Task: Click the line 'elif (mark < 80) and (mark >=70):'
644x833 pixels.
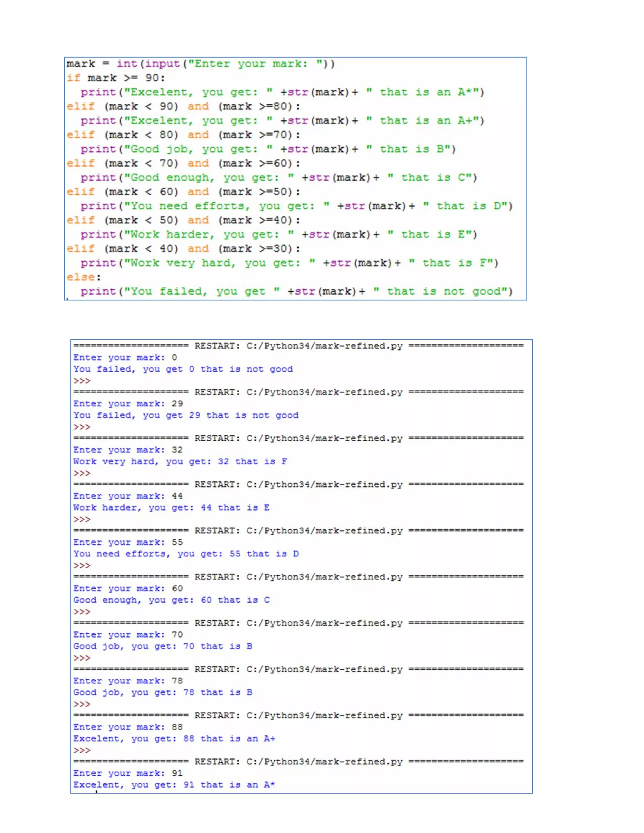Action: pyautogui.click(x=184, y=135)
